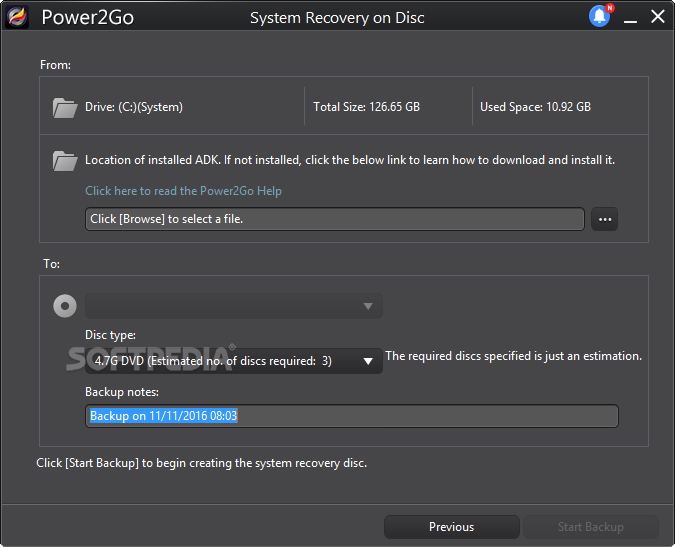Click the 'required discs specified' estimation note
The width and height of the screenshot is (675, 547).
(x=514, y=356)
